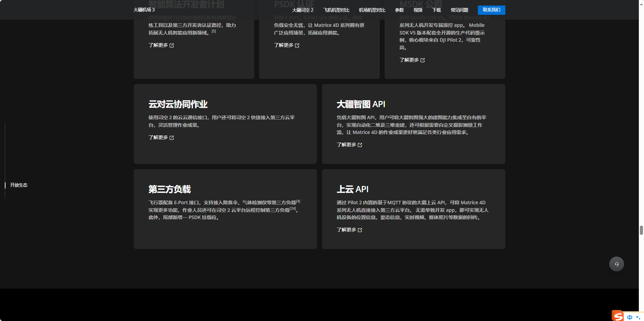Click external-link icon in 云对云协同作业 card

click(172, 137)
